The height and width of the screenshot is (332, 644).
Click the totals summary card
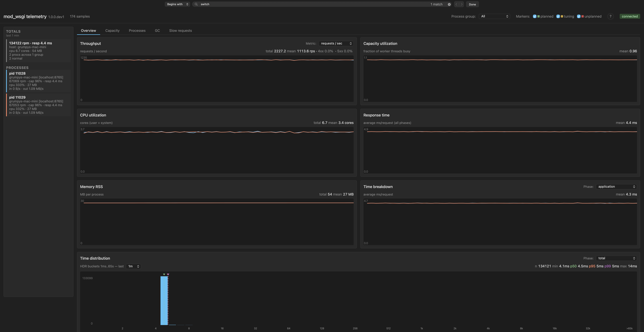coord(38,51)
